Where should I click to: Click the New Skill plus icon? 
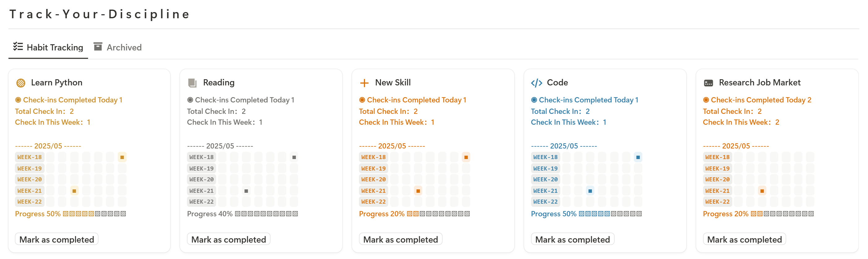click(364, 83)
